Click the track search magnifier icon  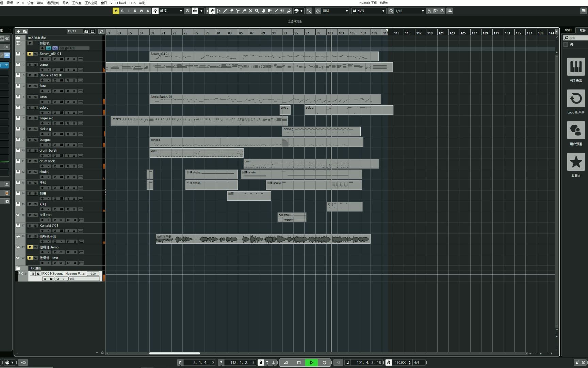(x=101, y=31)
